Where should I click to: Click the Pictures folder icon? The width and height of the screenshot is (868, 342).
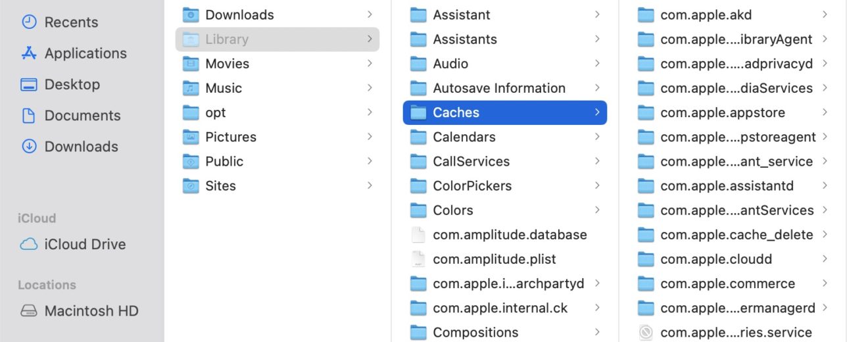coord(191,137)
